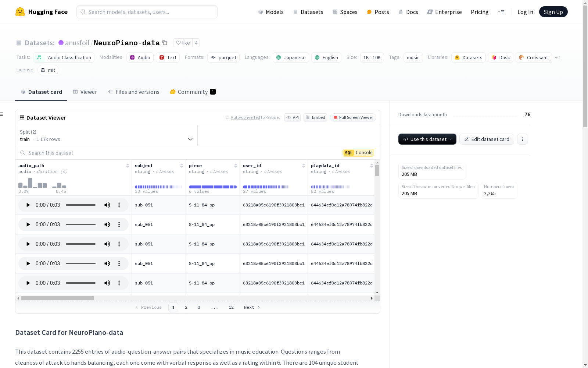
Task: Switch to the Viewer tab
Action: click(x=85, y=92)
